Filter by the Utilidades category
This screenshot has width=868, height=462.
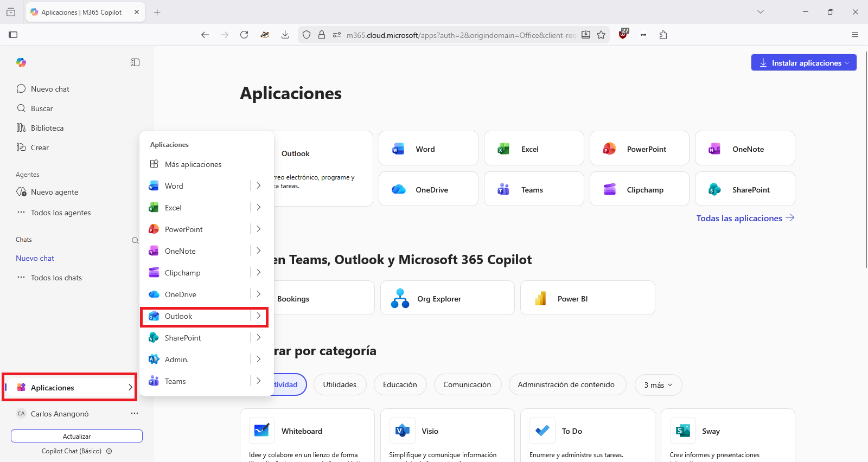click(x=340, y=384)
